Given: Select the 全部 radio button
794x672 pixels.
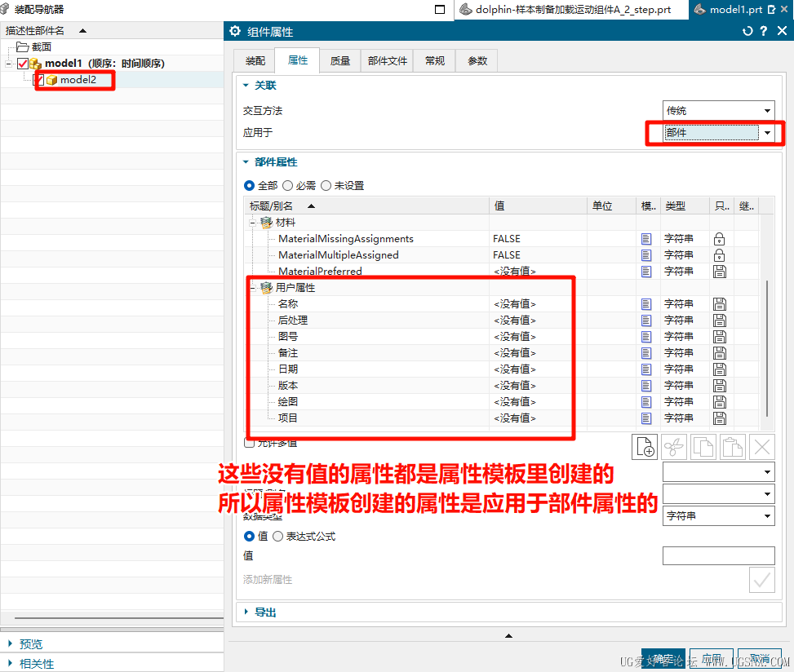Looking at the screenshot, I should click(x=249, y=186).
